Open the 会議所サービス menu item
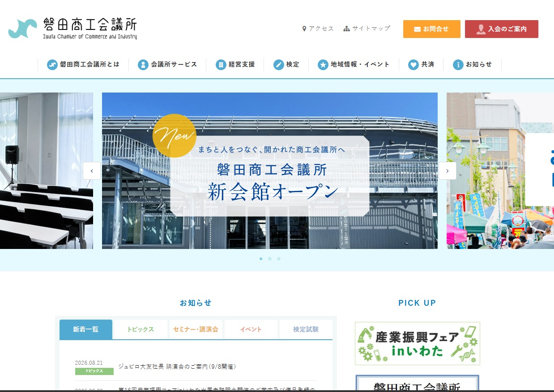 pos(167,65)
